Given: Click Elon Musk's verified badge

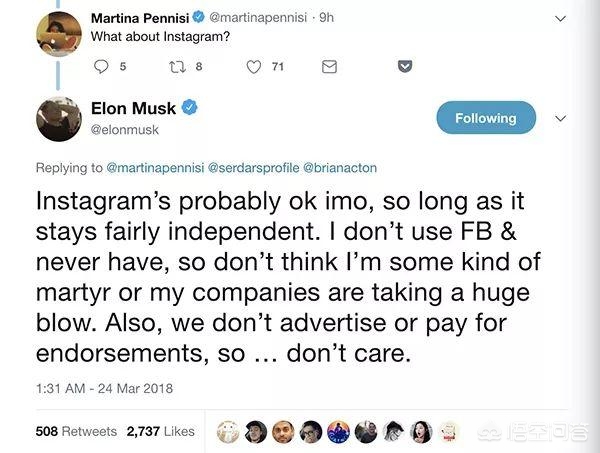Looking at the screenshot, I should [x=189, y=108].
